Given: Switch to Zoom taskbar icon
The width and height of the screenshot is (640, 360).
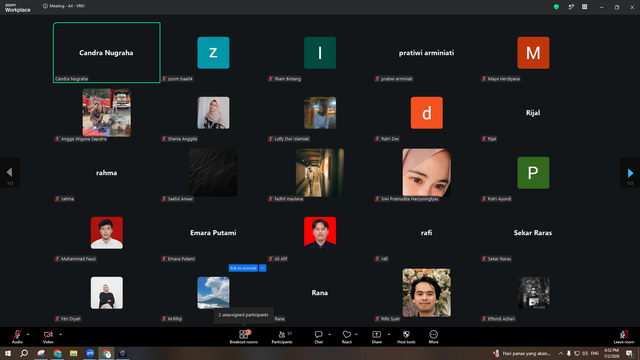Looking at the screenshot, I should [90, 353].
